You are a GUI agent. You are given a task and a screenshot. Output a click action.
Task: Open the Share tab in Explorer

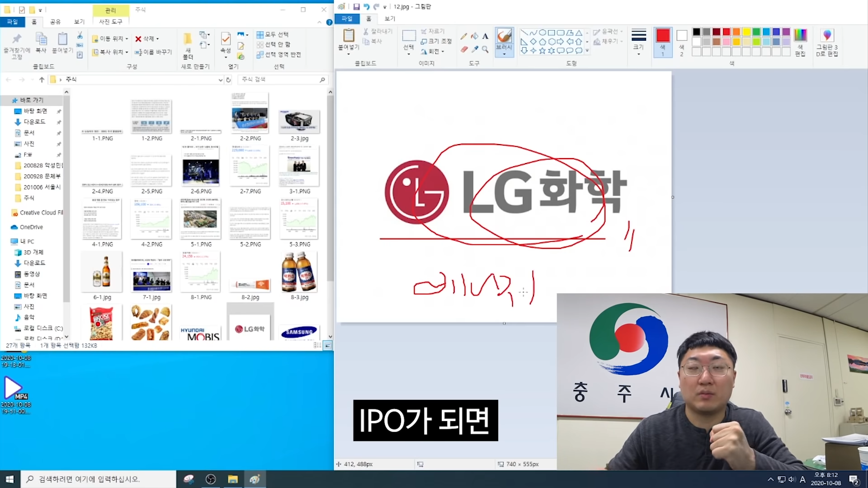[x=55, y=22]
